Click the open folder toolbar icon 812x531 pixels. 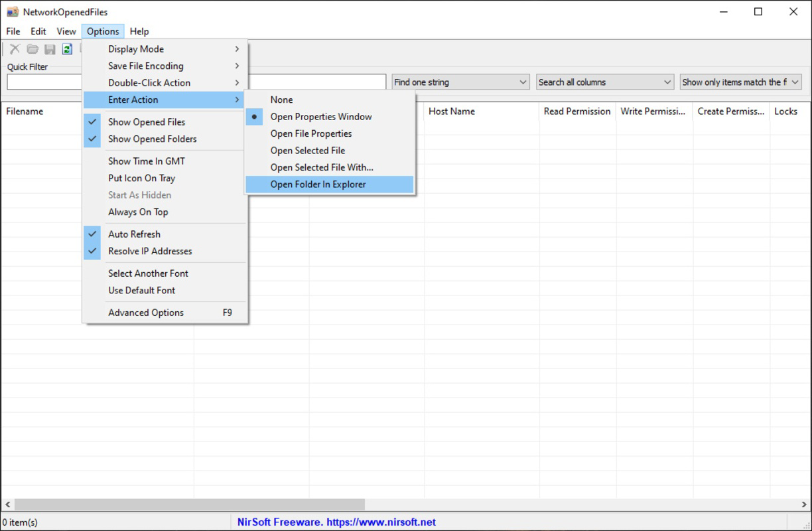tap(32, 49)
